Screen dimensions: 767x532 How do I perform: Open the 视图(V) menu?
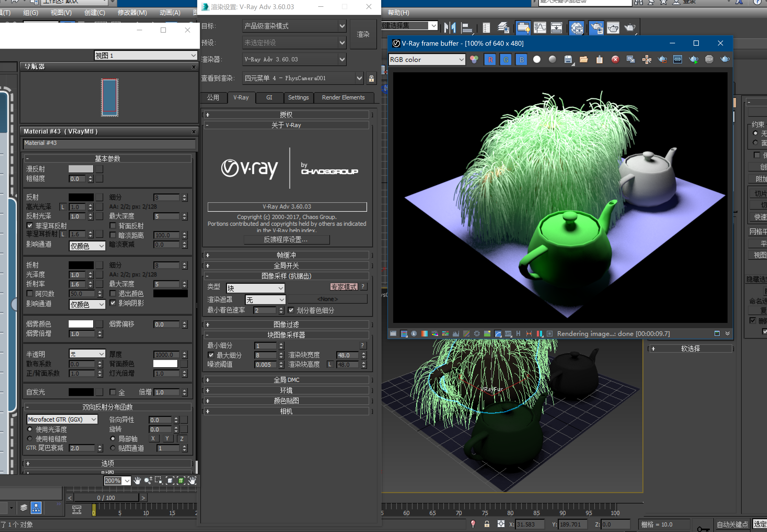click(61, 13)
